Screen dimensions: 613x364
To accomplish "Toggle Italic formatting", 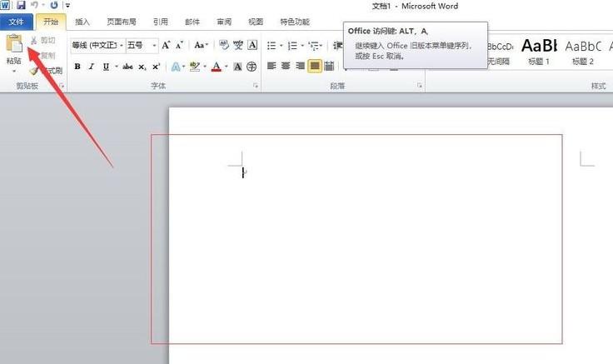I will pos(92,67).
